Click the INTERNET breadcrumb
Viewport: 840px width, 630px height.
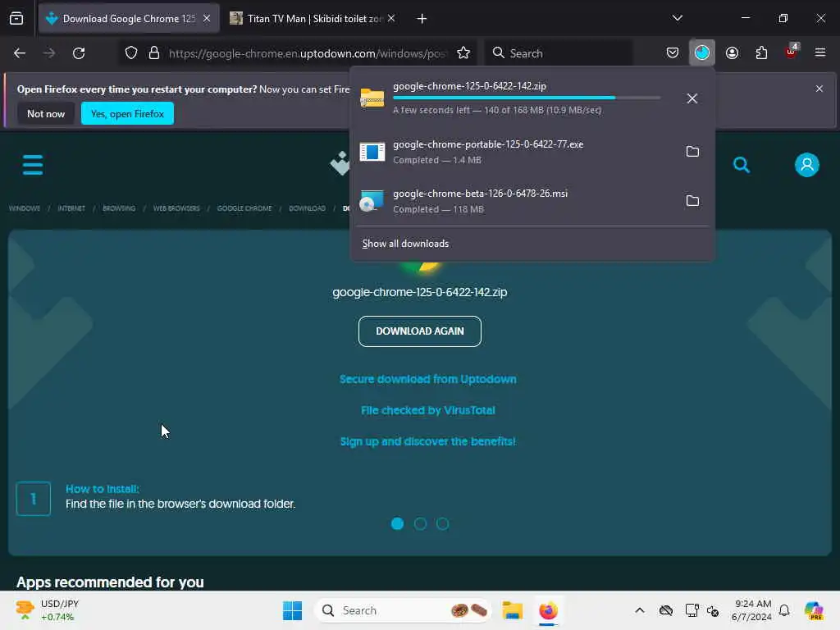pos(71,208)
